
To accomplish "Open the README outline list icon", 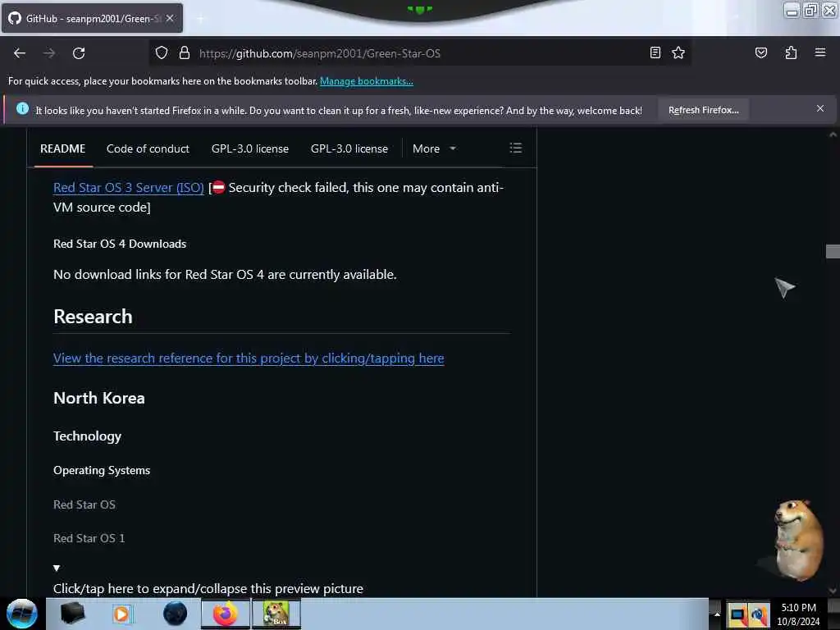I will (x=515, y=148).
